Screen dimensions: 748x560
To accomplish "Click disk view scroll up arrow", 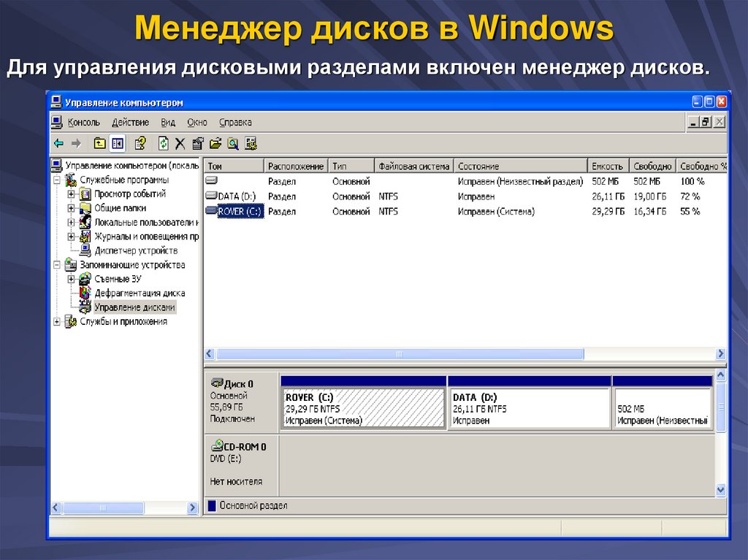I will click(721, 375).
